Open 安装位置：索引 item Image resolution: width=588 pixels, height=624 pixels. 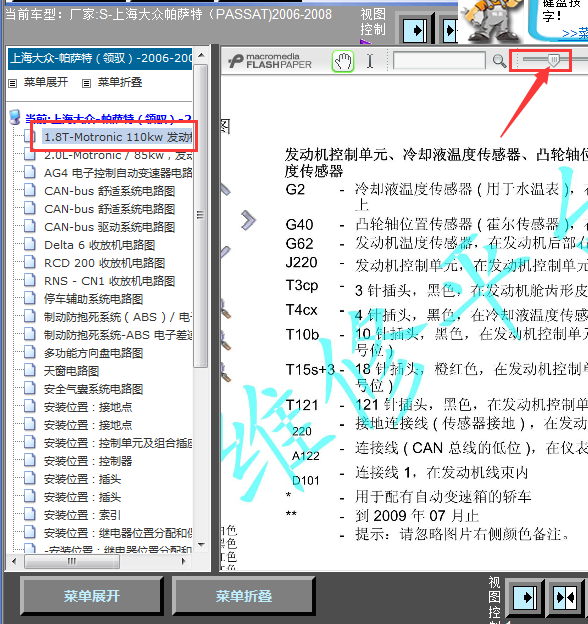[x=82, y=515]
